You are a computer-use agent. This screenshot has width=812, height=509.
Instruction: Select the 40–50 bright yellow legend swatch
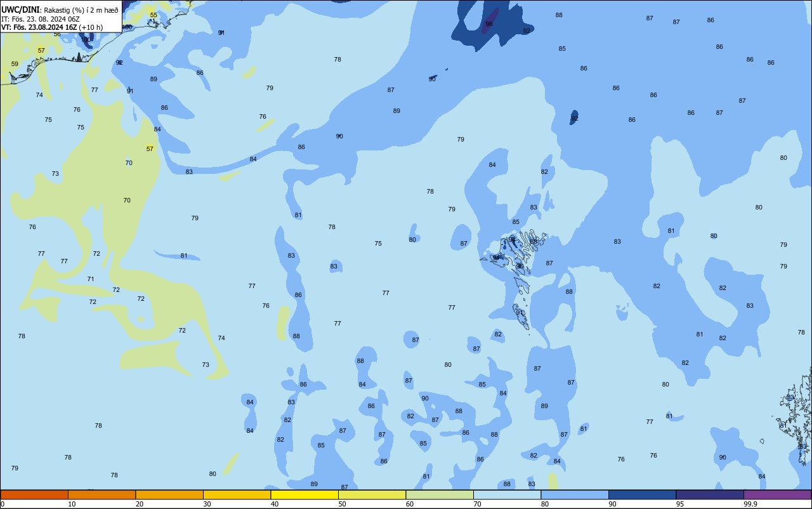point(304,494)
